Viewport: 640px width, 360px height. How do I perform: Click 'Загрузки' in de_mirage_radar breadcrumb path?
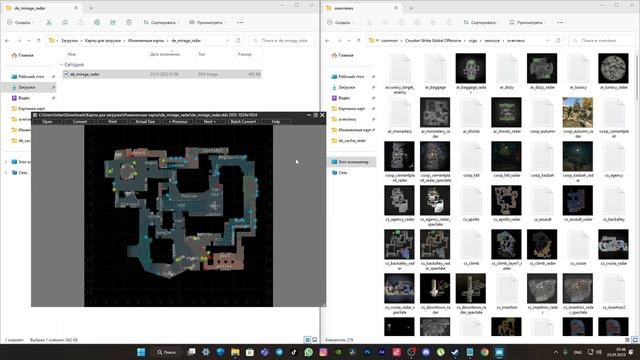coord(69,40)
